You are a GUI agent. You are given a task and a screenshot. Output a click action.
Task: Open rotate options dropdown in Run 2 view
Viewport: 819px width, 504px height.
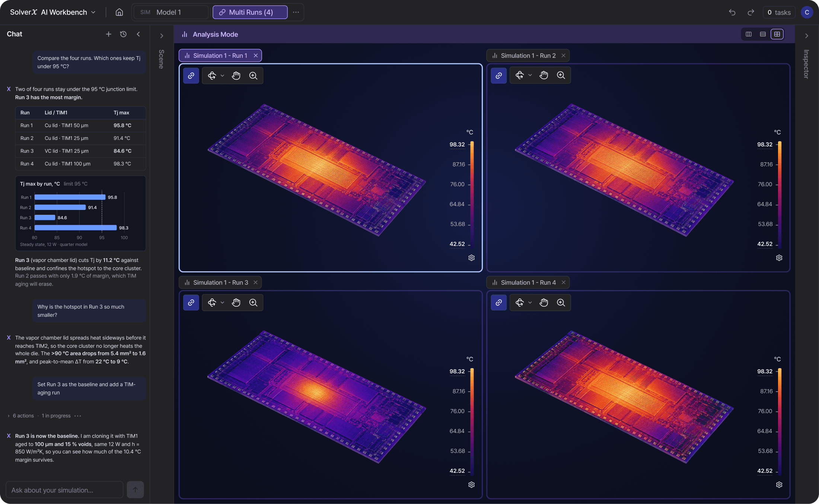[x=530, y=76]
